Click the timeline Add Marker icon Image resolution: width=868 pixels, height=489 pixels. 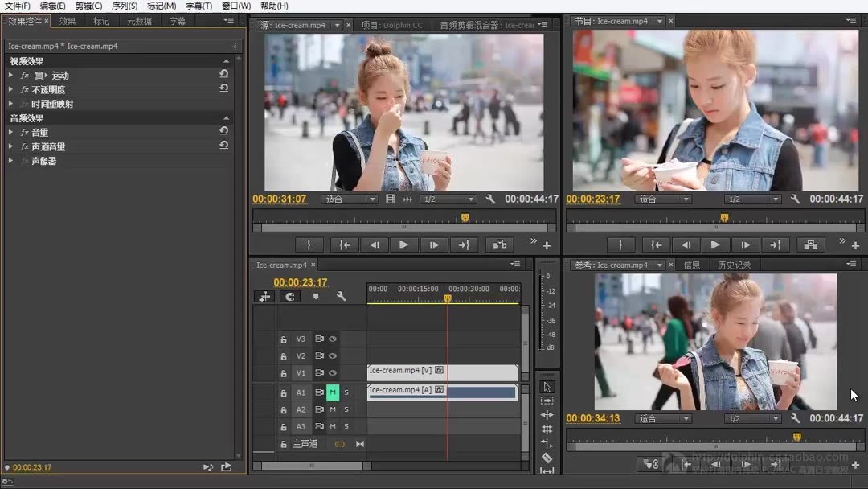(x=316, y=297)
